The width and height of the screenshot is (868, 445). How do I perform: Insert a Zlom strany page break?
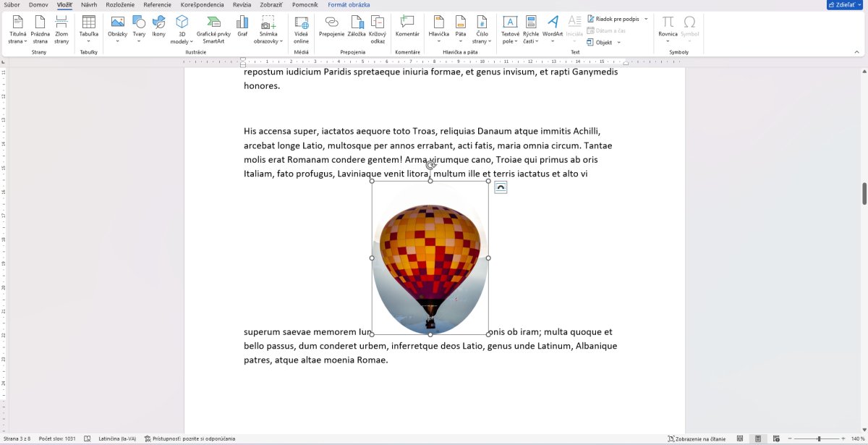coord(61,30)
